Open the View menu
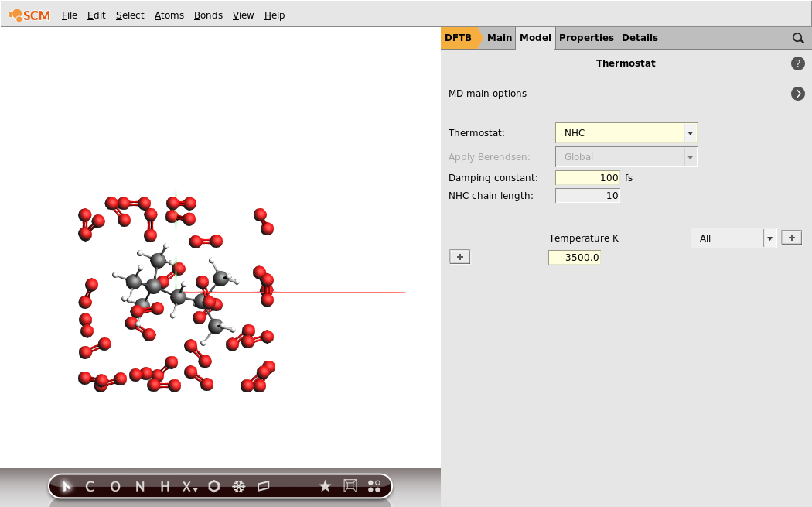The height and width of the screenshot is (507, 812). [243, 15]
